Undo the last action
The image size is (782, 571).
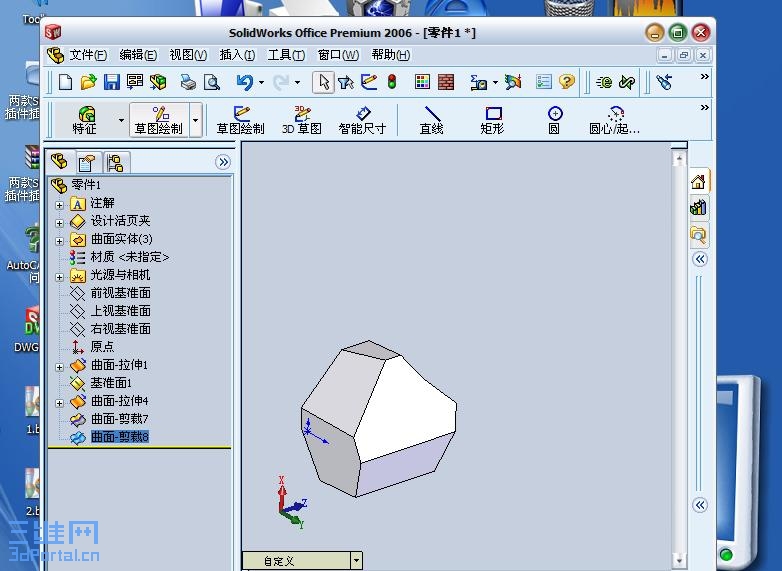tap(245, 82)
